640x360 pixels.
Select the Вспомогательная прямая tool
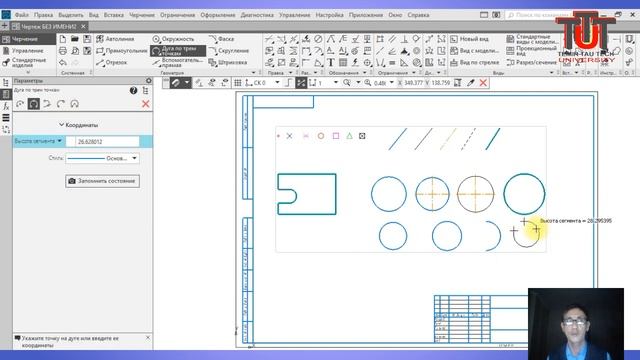click(x=178, y=63)
